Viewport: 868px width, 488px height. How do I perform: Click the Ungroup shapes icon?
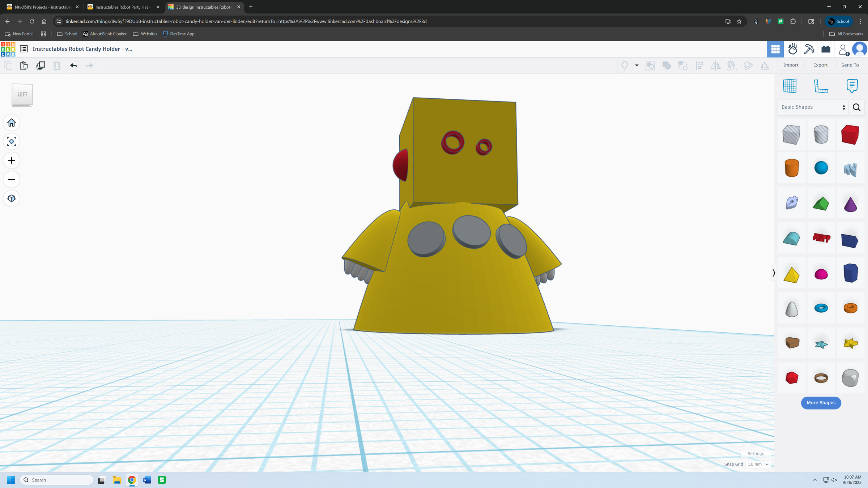683,65
